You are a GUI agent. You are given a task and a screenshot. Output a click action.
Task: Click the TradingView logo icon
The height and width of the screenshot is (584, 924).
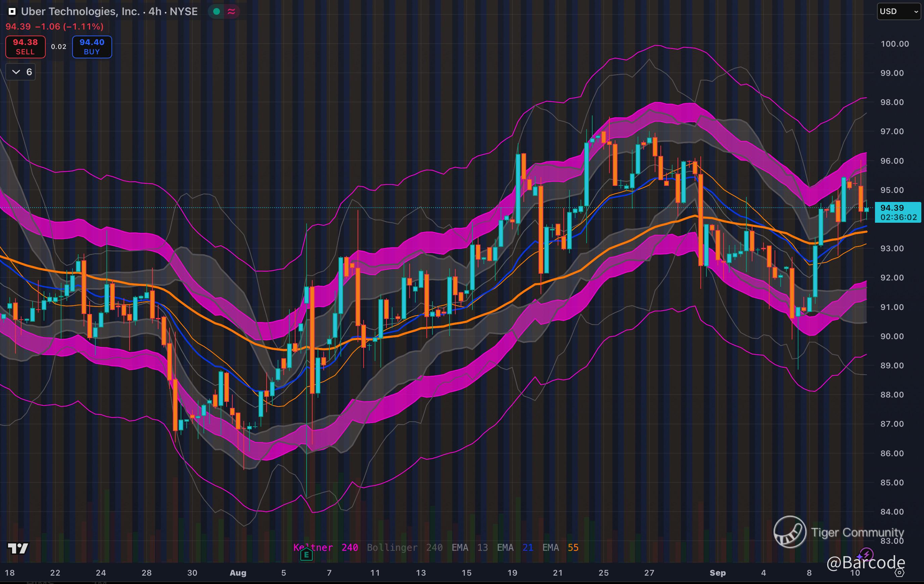click(x=18, y=548)
